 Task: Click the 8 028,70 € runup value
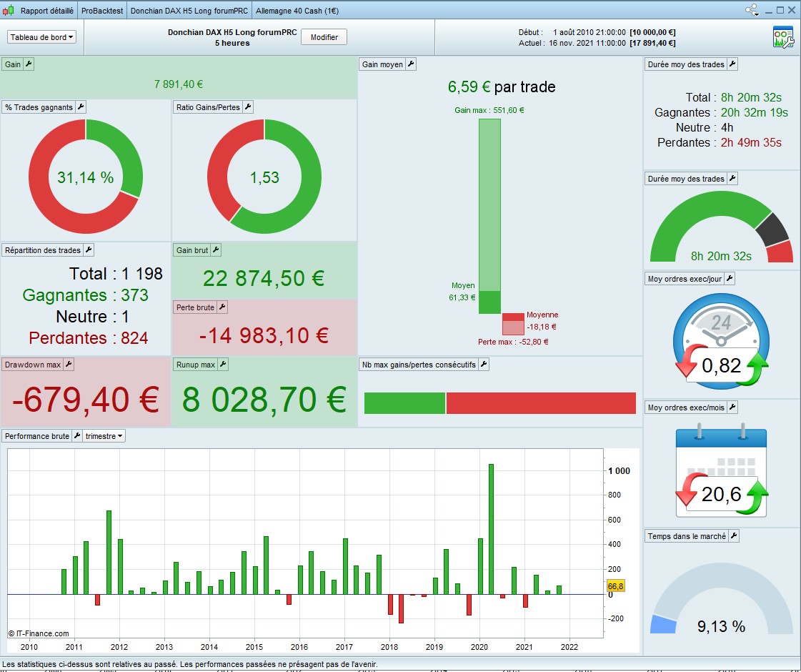[264, 399]
